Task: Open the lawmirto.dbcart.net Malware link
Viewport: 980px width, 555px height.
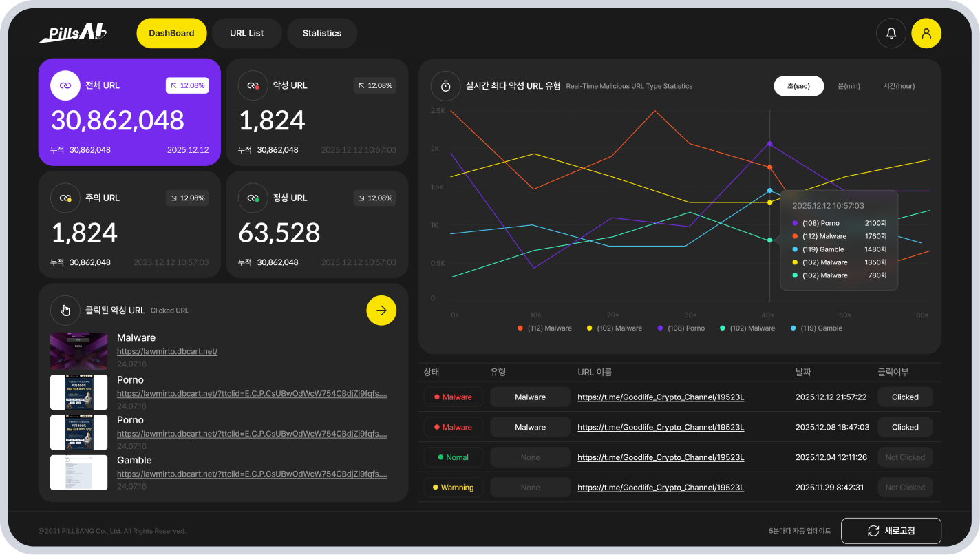Action: [x=167, y=351]
